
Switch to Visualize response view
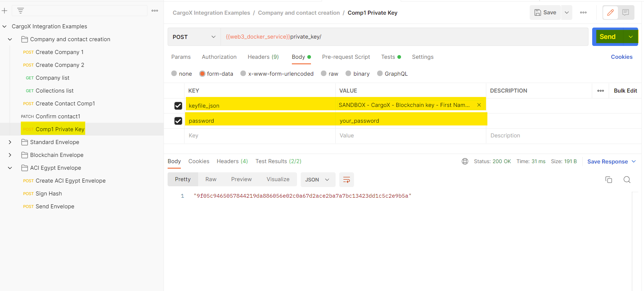pos(278,179)
